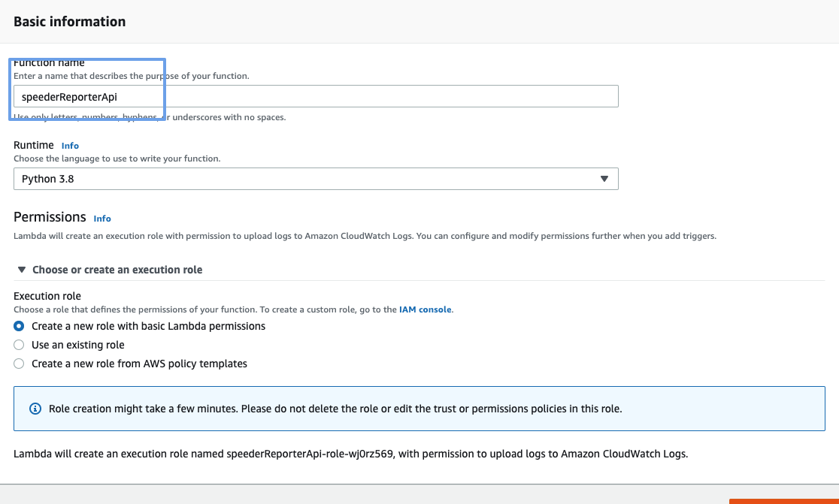
Task: Click the Function name input field
Action: click(x=316, y=96)
